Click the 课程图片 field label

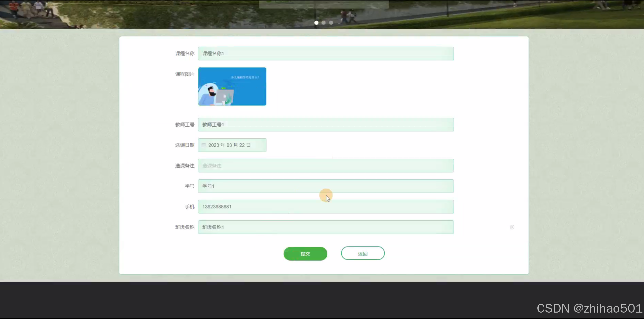[185, 74]
